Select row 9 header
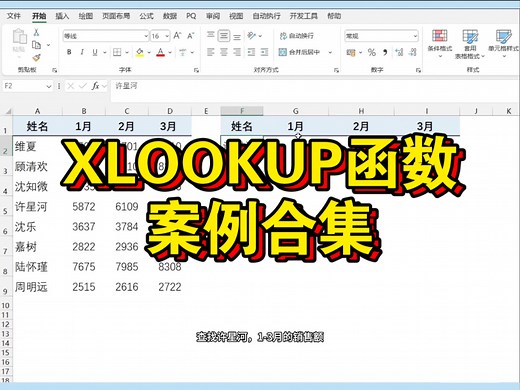The width and height of the screenshot is (520, 390). [6, 288]
